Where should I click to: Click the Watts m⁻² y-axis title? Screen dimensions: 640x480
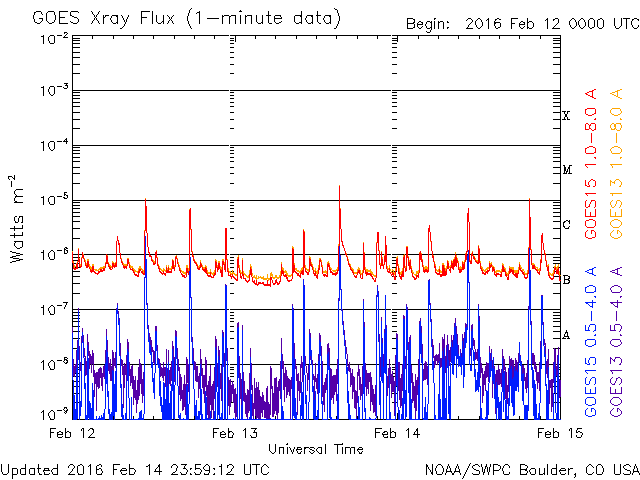18,219
